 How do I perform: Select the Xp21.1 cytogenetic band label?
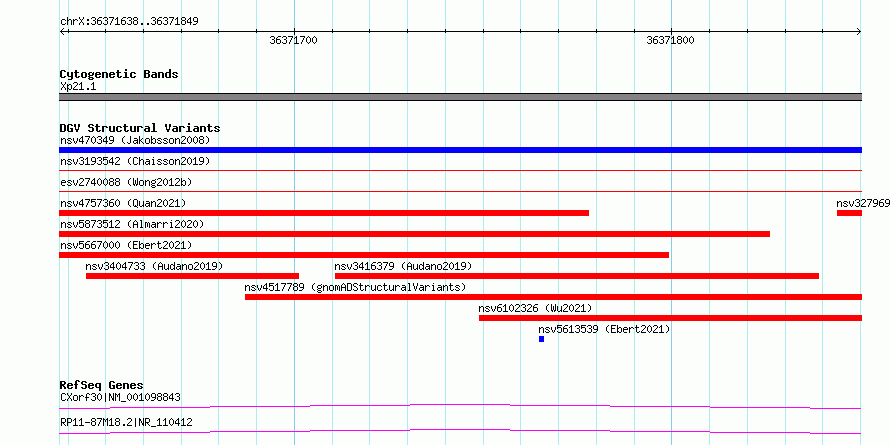[x=78, y=87]
